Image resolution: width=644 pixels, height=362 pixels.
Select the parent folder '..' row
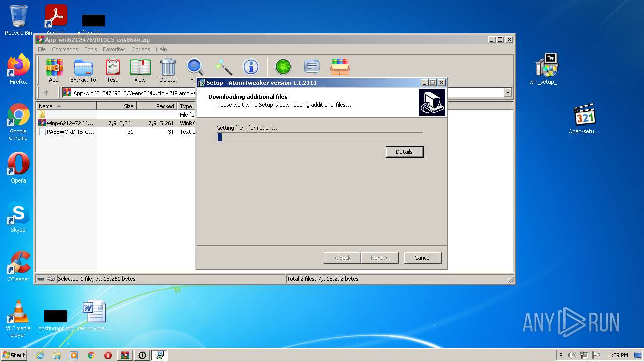click(x=117, y=115)
